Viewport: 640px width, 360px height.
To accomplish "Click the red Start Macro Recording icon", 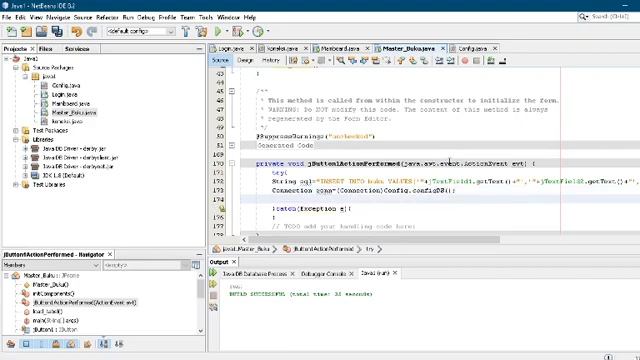I will click(464, 61).
